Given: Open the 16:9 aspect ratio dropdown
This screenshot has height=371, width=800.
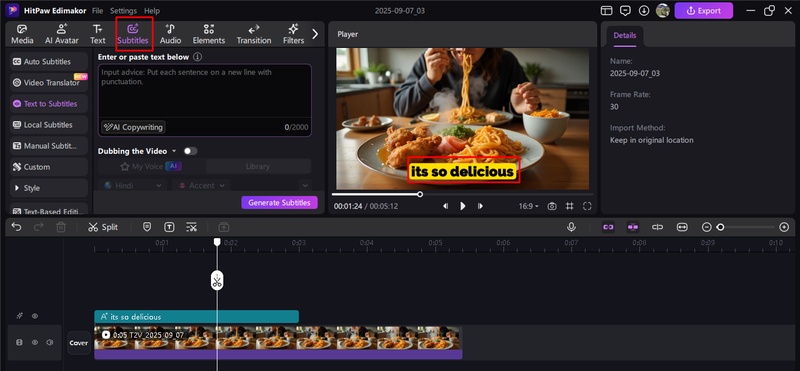Looking at the screenshot, I should point(529,206).
